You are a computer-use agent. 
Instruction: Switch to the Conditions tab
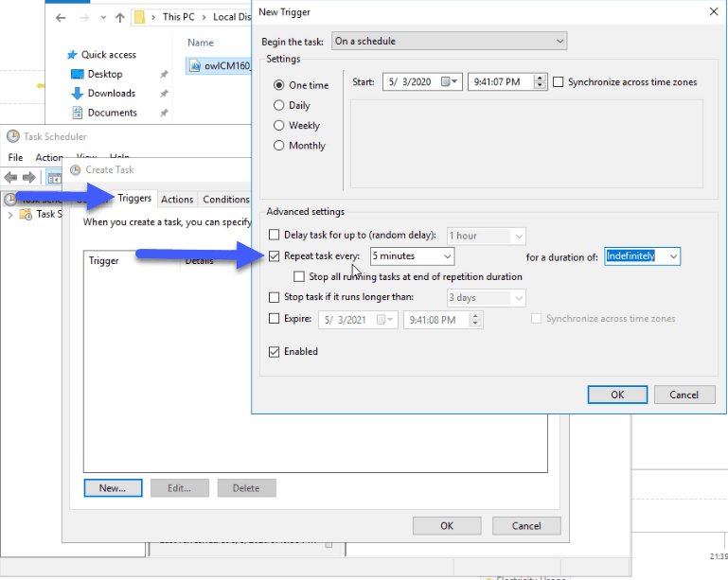coord(225,200)
